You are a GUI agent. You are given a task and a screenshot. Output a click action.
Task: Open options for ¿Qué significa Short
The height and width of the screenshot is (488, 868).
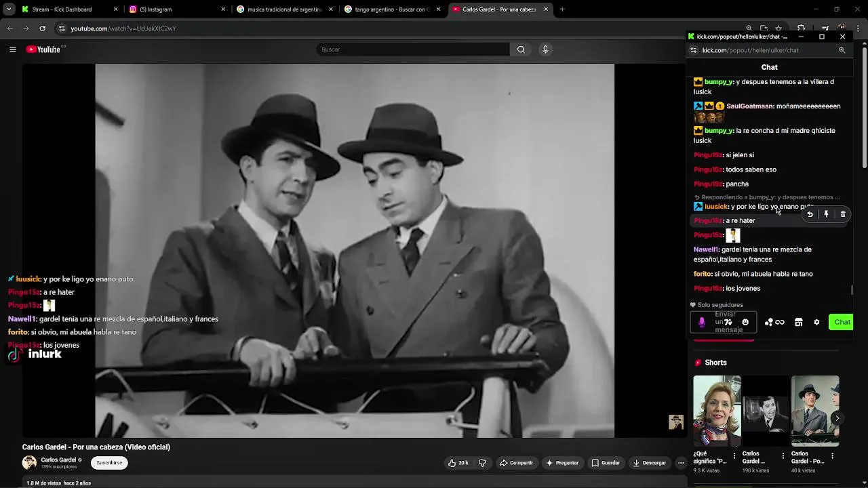pyautogui.click(x=734, y=456)
